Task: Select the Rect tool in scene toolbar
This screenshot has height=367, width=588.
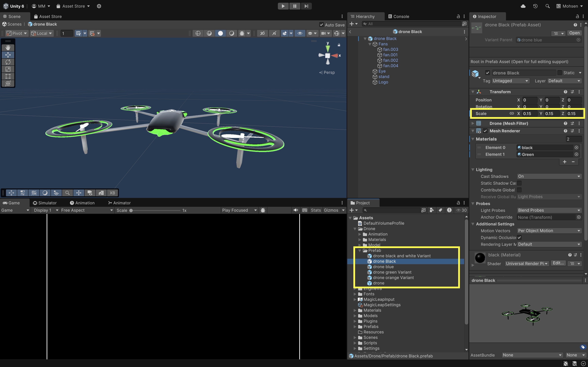Action: click(8, 76)
